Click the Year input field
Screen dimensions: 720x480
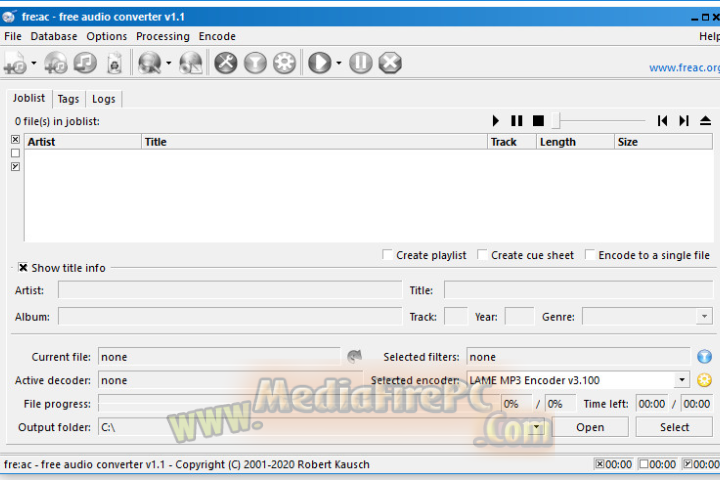pos(519,316)
